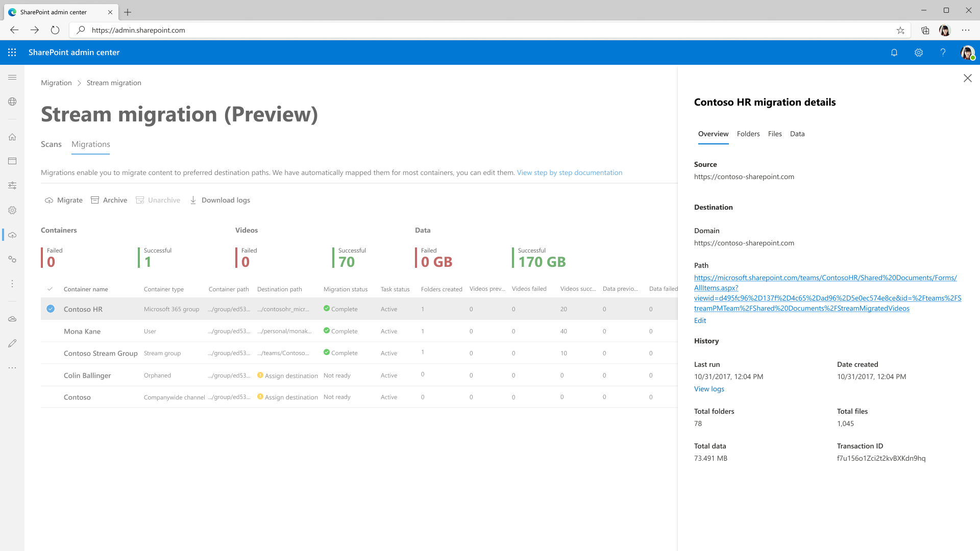The image size is (980, 551).
Task: Click the Download logs icon
Action: (193, 200)
